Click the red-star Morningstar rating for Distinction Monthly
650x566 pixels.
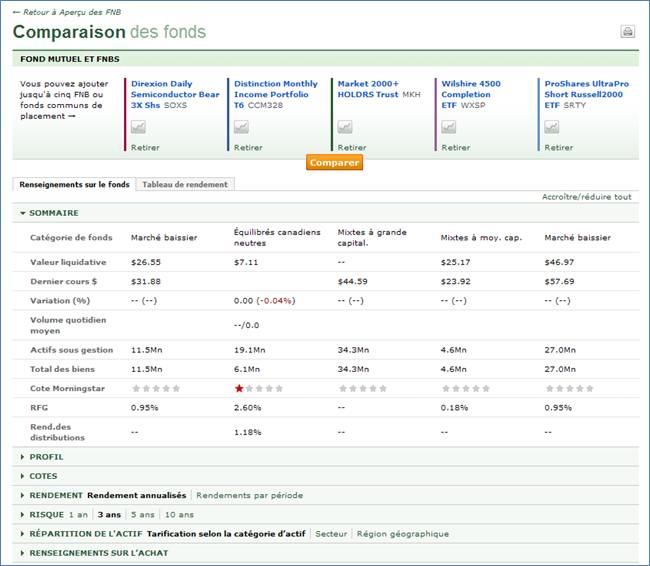point(259,389)
